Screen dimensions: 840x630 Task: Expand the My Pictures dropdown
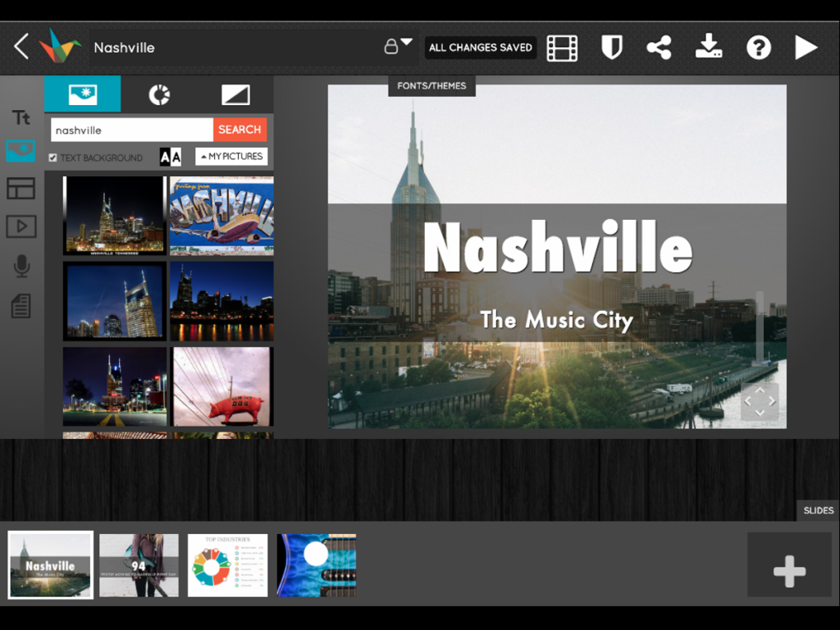pos(231,157)
